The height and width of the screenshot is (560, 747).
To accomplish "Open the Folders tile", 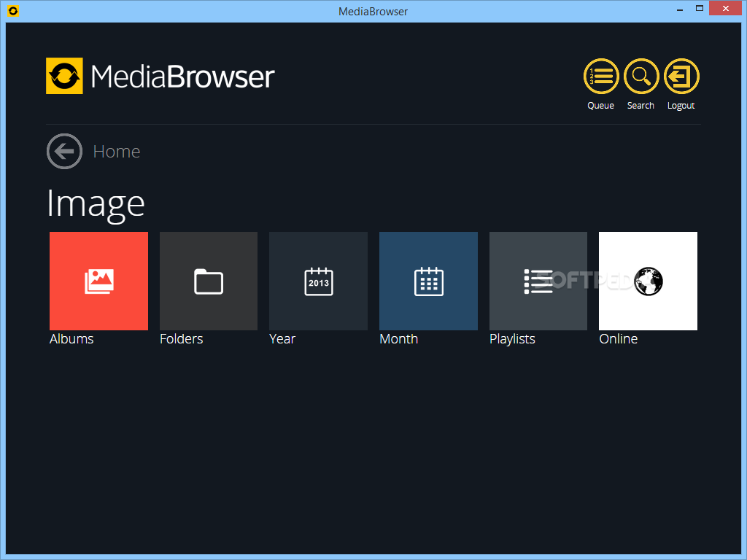I will (209, 281).
